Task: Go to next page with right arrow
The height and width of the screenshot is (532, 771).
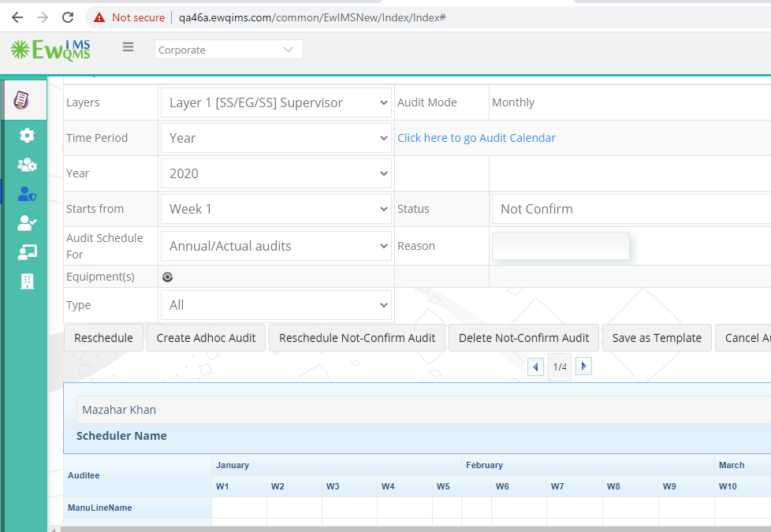Action: click(583, 366)
